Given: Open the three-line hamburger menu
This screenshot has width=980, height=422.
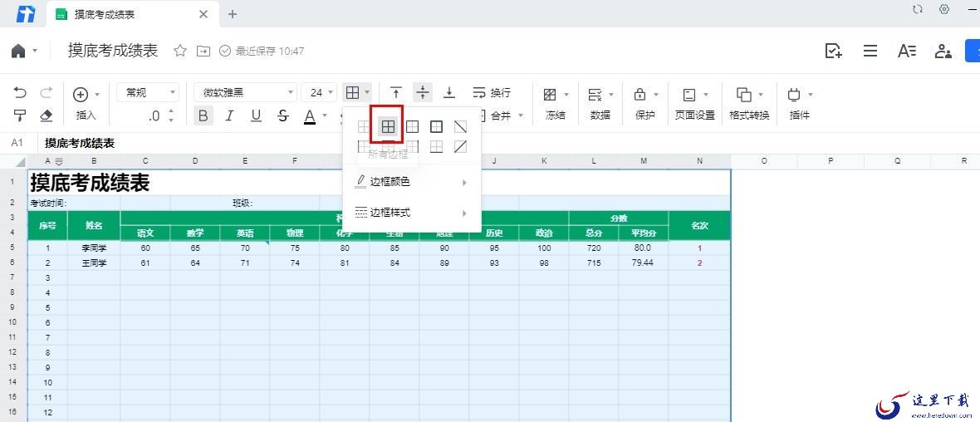Looking at the screenshot, I should (870, 51).
